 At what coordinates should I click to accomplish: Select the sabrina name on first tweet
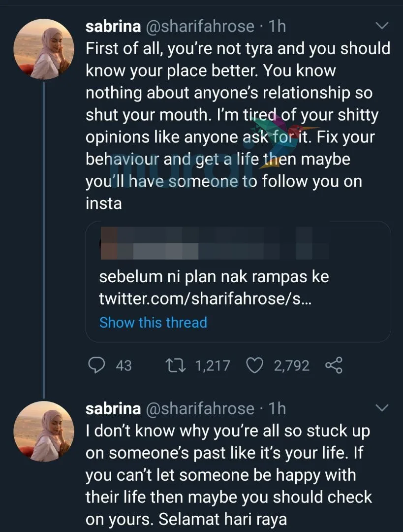point(113,27)
